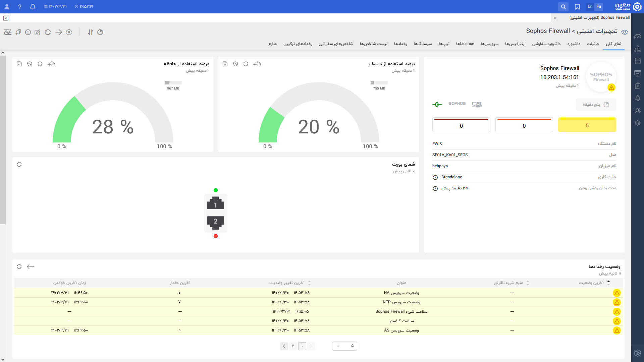Save icon on memory usage widget
Image resolution: width=644 pixels, height=362 pixels.
(19, 64)
